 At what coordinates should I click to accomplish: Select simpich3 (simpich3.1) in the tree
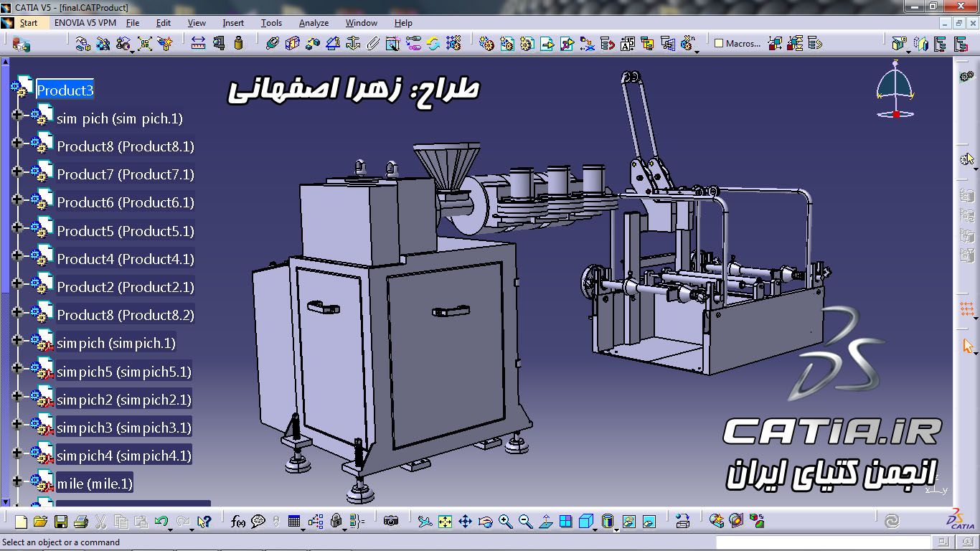124,428
